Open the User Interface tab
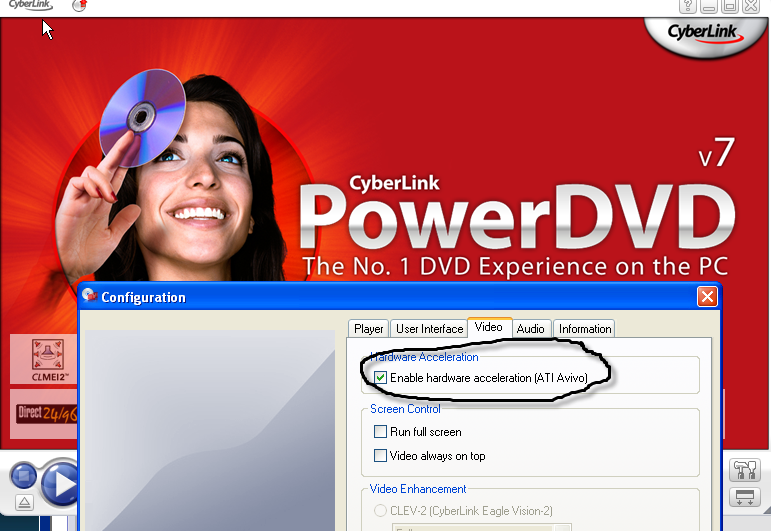Image resolution: width=771 pixels, height=531 pixels. pos(430,329)
